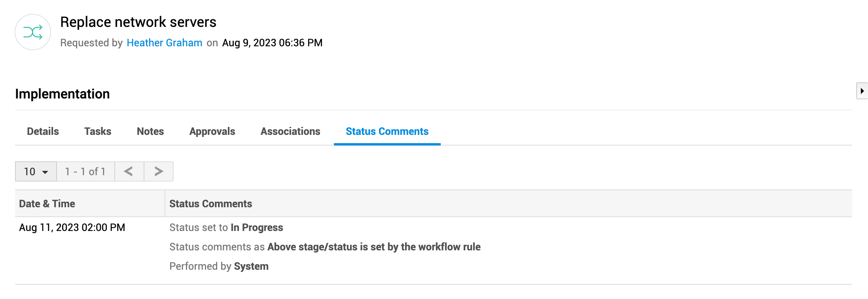Go to the Notes tab
Image resolution: width=868 pixels, height=299 pixels.
(x=150, y=131)
